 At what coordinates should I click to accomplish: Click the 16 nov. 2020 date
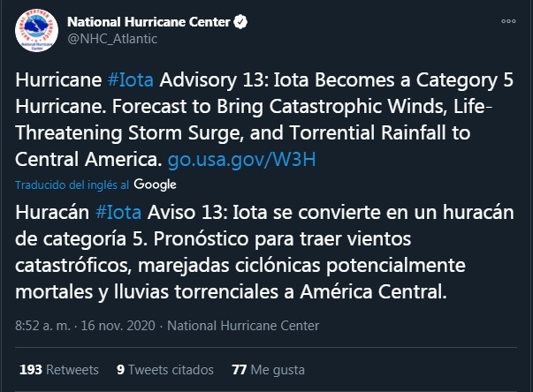[x=118, y=326]
